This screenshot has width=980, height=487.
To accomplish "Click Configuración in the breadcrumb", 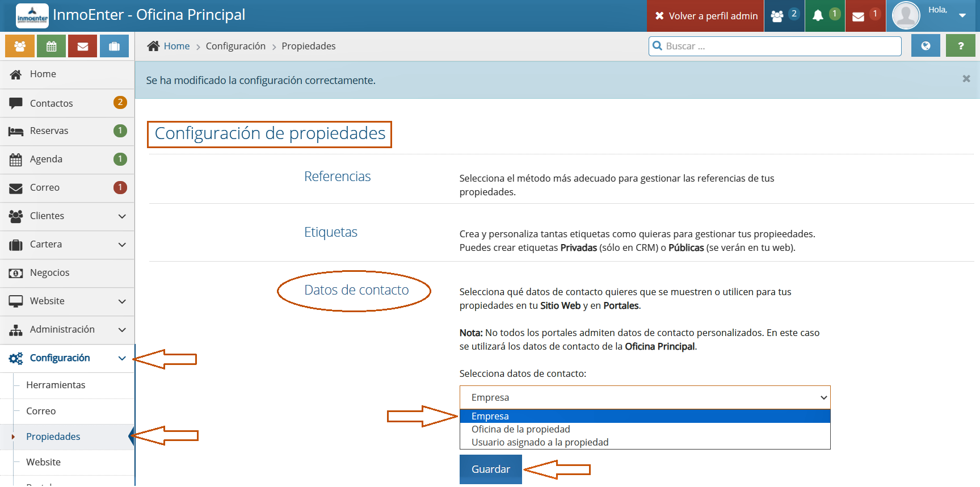I will [235, 46].
